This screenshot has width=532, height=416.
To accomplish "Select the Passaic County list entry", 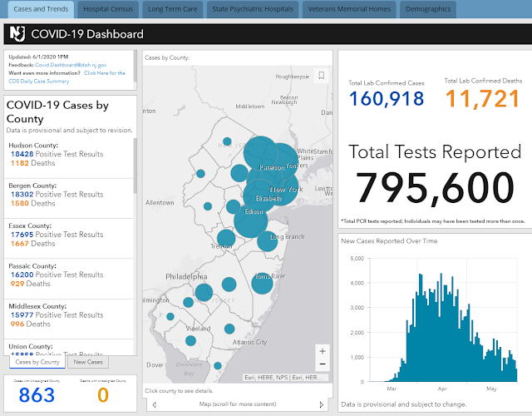I will [68, 279].
